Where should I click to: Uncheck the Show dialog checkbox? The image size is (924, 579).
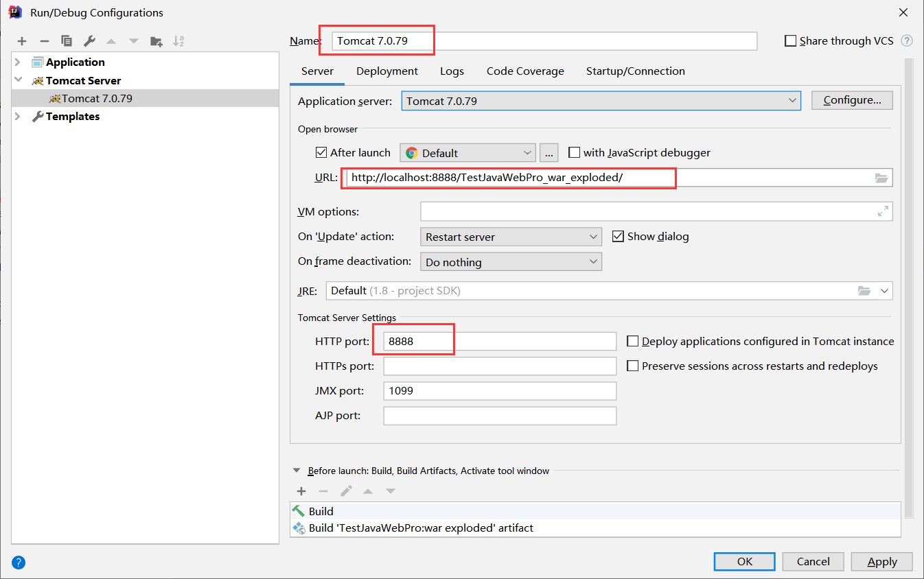coord(617,236)
